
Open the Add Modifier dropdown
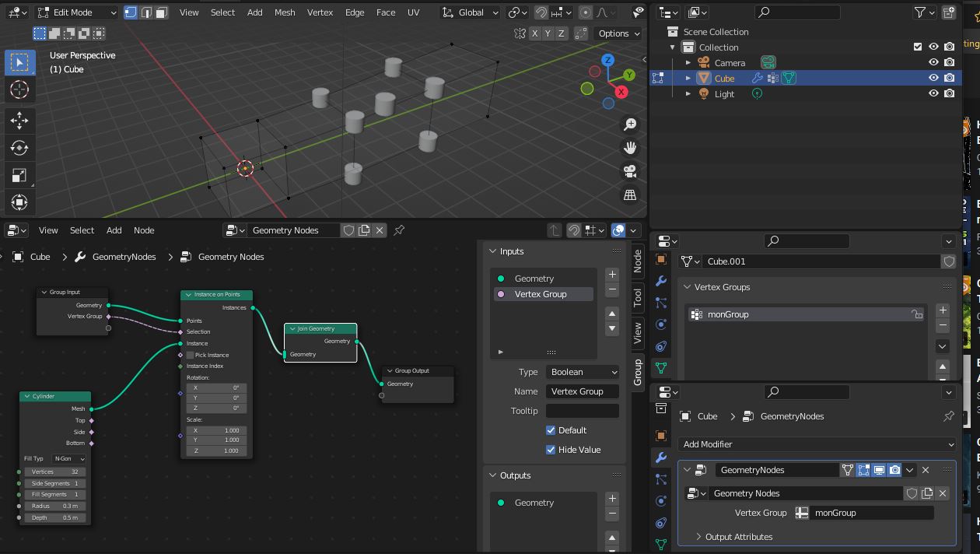click(817, 444)
